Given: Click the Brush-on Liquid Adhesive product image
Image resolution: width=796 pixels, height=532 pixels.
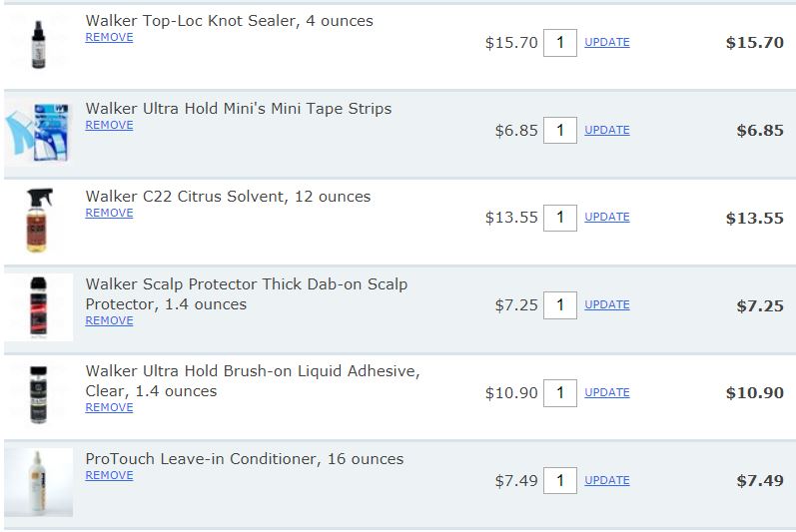Looking at the screenshot, I should [39, 393].
